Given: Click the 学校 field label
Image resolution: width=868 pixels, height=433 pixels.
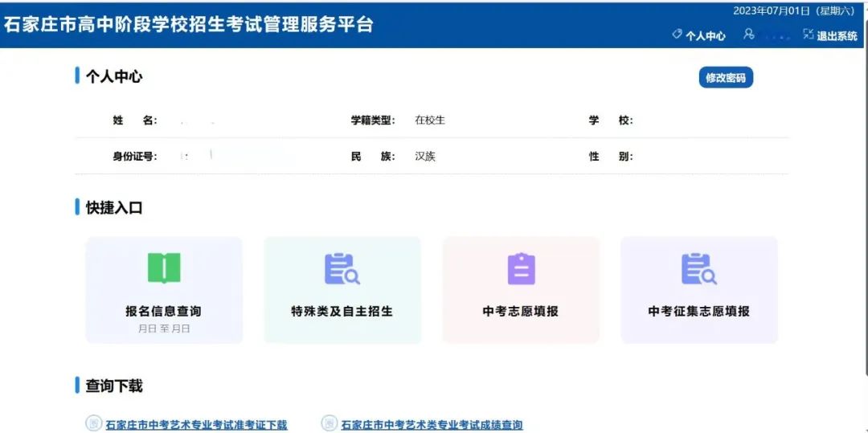Looking at the screenshot, I should (x=611, y=121).
